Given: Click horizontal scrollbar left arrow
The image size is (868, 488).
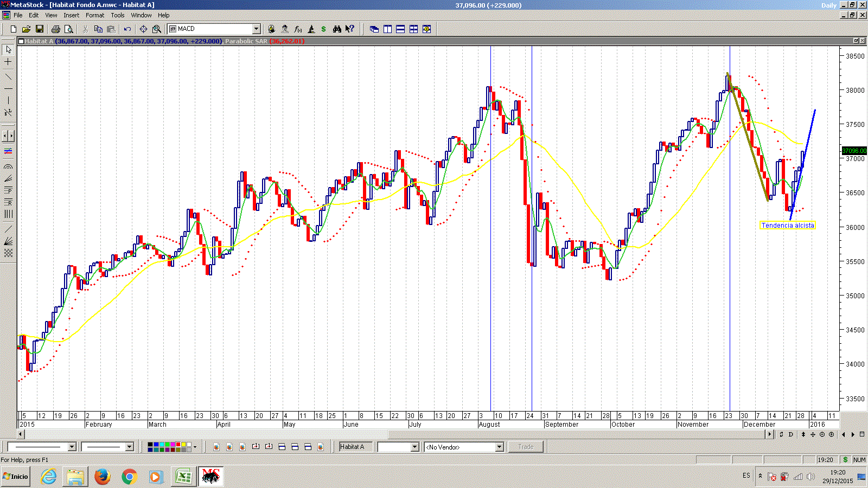Looking at the screenshot, I should coord(21,434).
